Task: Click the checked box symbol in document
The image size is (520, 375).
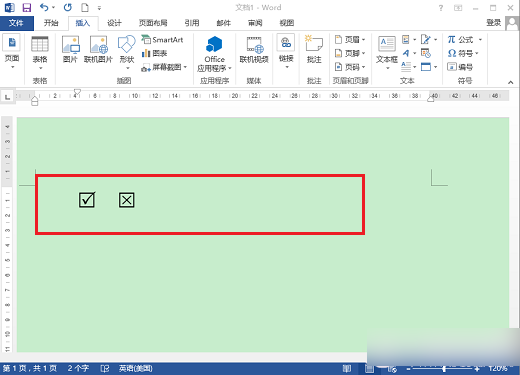Action: (87, 200)
